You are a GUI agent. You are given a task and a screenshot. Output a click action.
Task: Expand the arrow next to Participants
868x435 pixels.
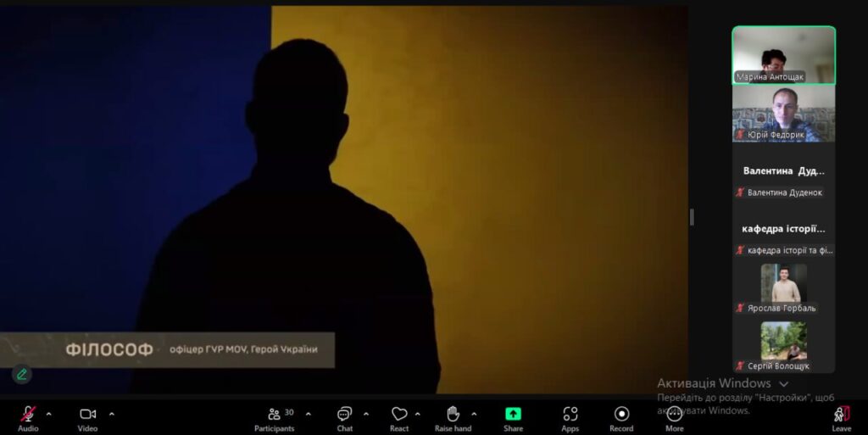click(x=308, y=414)
